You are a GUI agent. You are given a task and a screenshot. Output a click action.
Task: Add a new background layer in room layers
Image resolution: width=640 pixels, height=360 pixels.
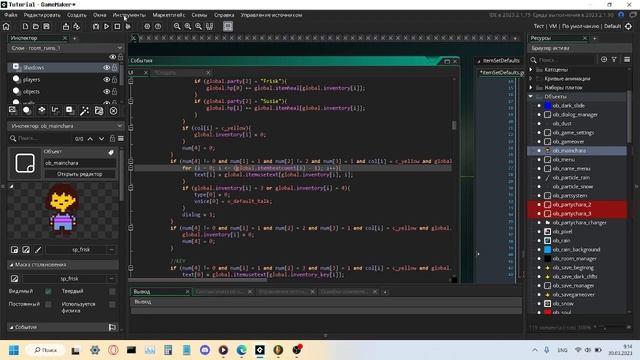tap(12, 110)
